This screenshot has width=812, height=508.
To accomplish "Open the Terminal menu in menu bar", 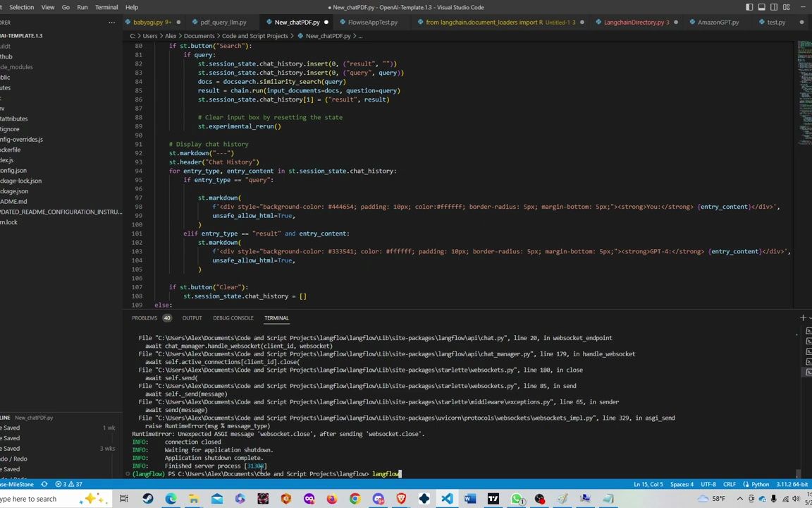I will tap(106, 7).
